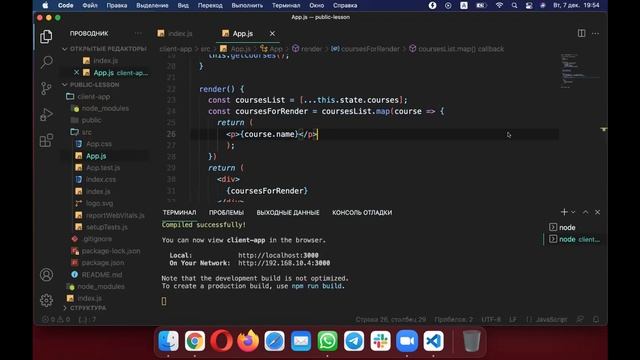Open the Manage gear icon
This screenshot has width=640, height=360.
[x=46, y=300]
